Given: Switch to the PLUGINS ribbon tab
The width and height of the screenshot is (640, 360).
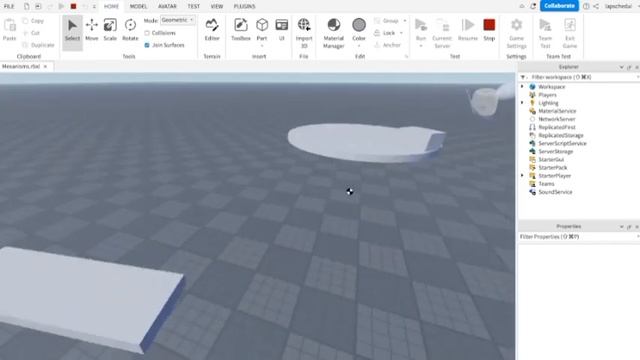Looking at the screenshot, I should click(x=244, y=6).
